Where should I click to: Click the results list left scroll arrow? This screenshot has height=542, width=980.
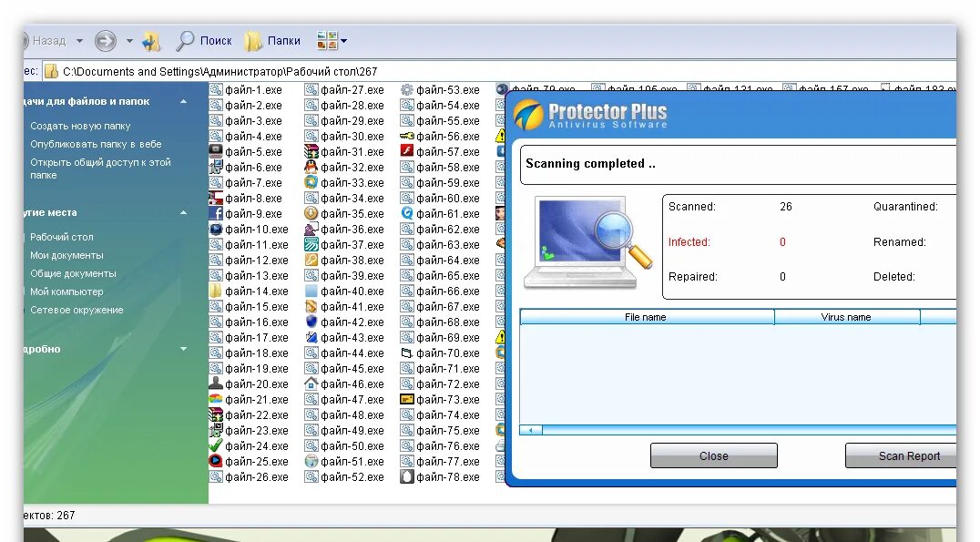click(x=531, y=430)
